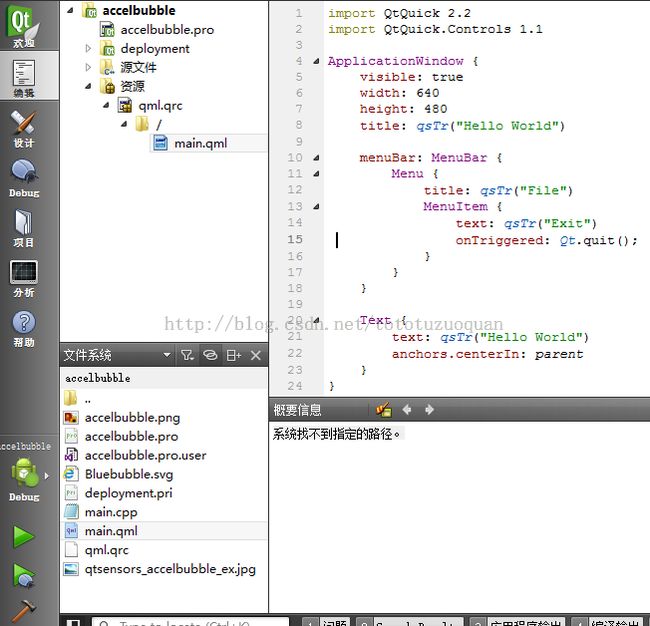Collapse the accelbubble project root

tap(70, 10)
